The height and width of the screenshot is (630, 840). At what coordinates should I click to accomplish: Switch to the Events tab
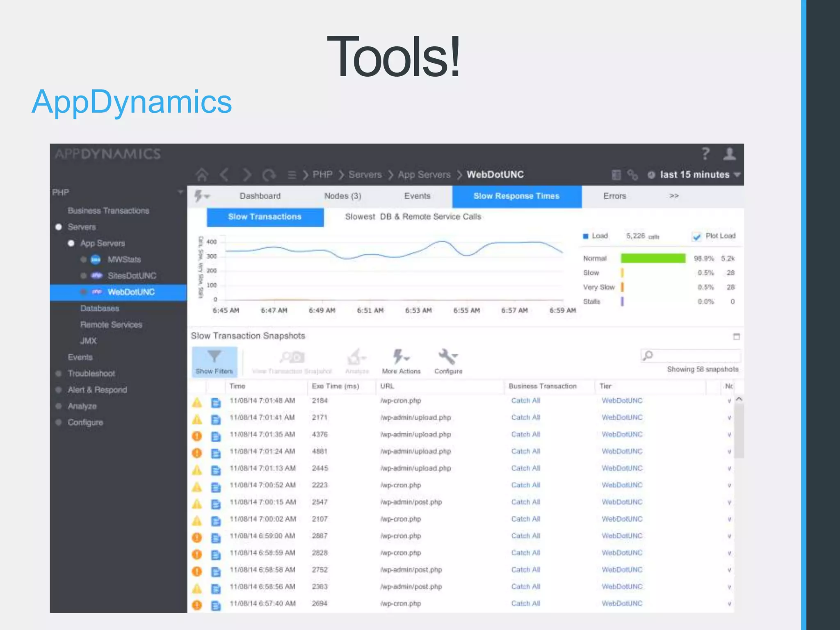click(417, 196)
